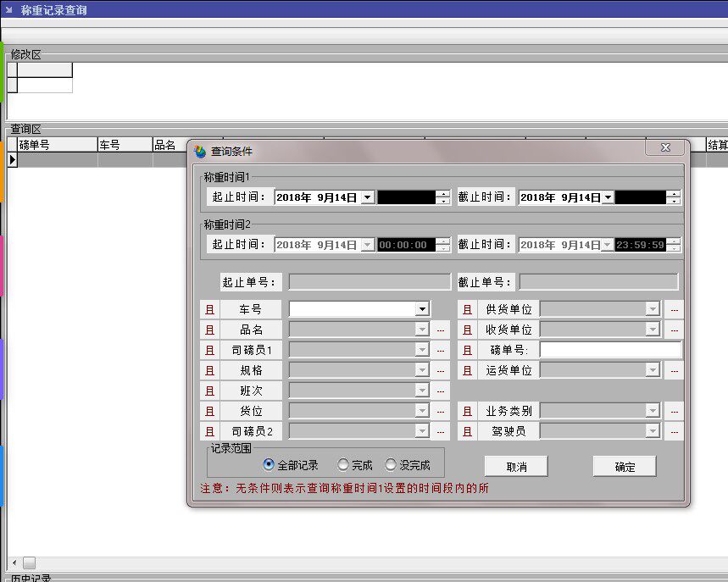Screen dimensions: 728x582
Task: Open the 收货单位 dropdown list
Action: pyautogui.click(x=653, y=330)
